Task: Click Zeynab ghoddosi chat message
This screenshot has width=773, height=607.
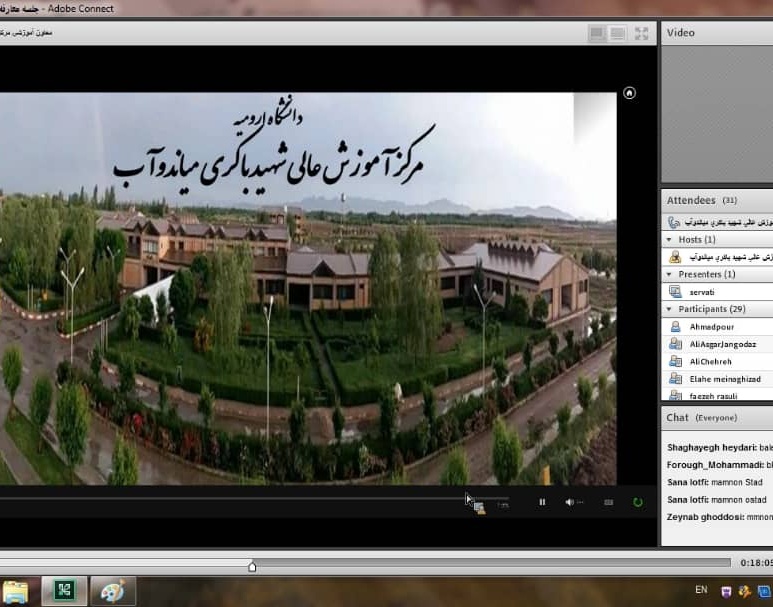Action: [720, 517]
